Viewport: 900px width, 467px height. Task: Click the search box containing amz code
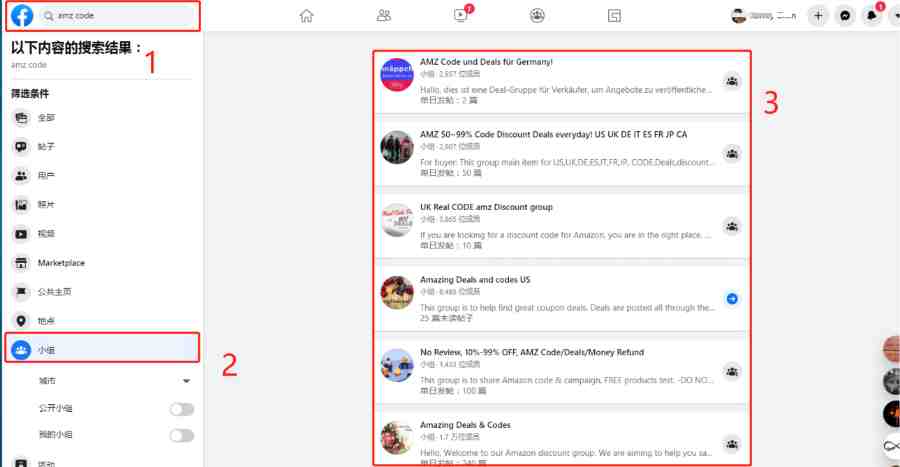point(119,15)
